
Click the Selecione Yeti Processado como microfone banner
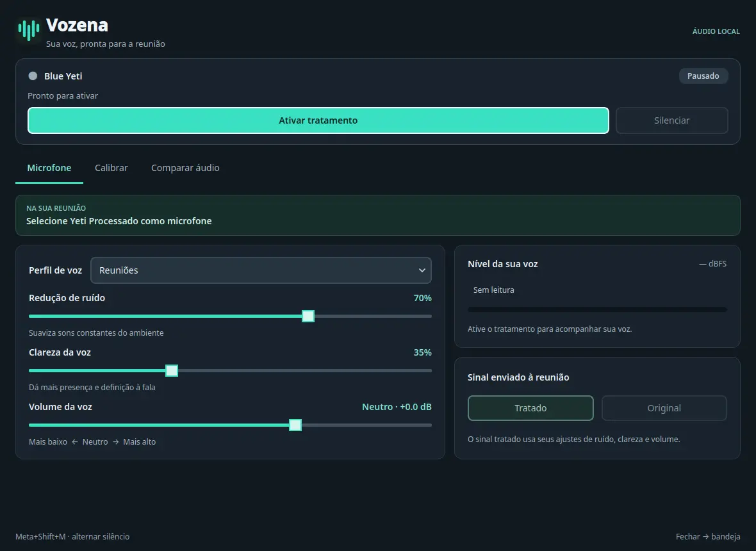tap(378, 215)
